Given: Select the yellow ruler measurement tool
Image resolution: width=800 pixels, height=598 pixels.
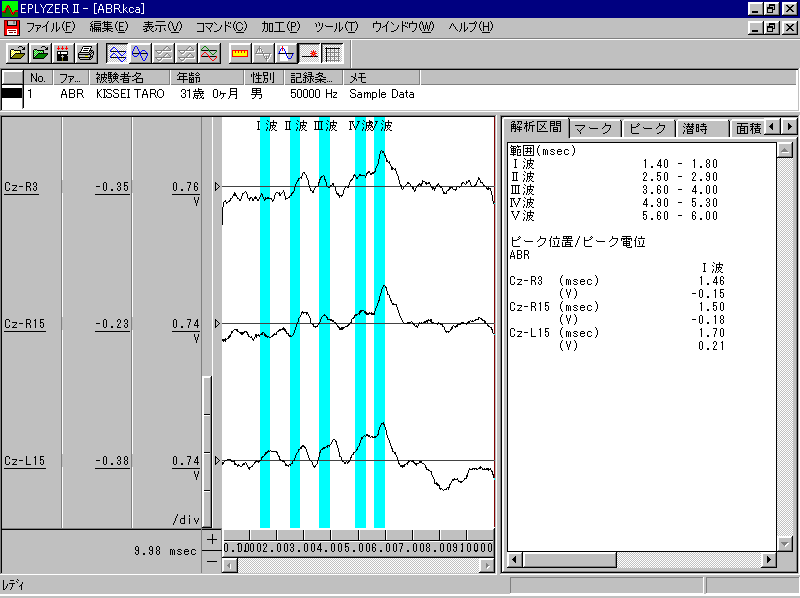Looking at the screenshot, I should (240, 52).
